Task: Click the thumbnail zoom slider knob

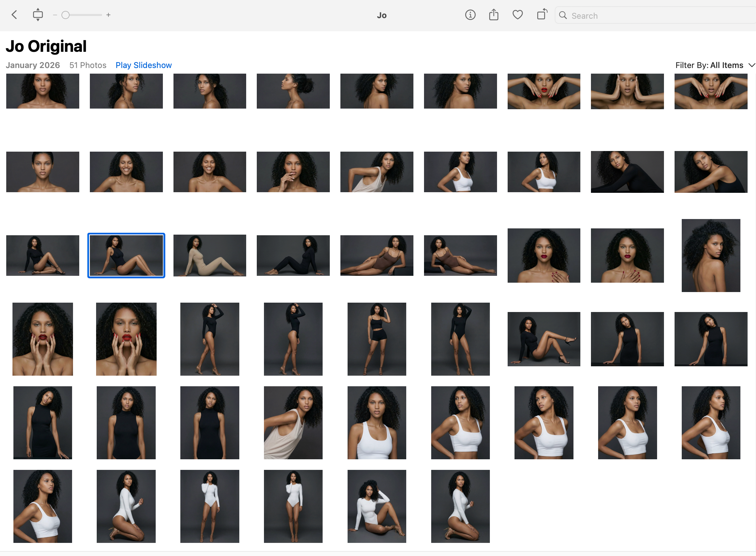Action: (x=66, y=15)
